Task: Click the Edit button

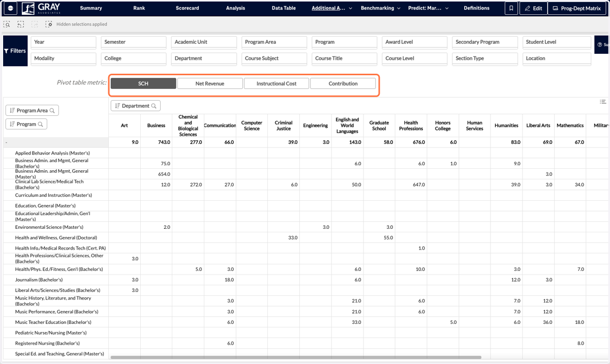Action: (533, 8)
